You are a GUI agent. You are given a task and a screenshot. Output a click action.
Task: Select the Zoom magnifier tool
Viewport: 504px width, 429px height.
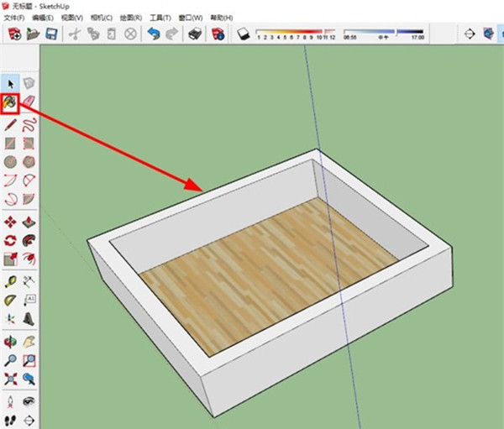(x=10, y=361)
